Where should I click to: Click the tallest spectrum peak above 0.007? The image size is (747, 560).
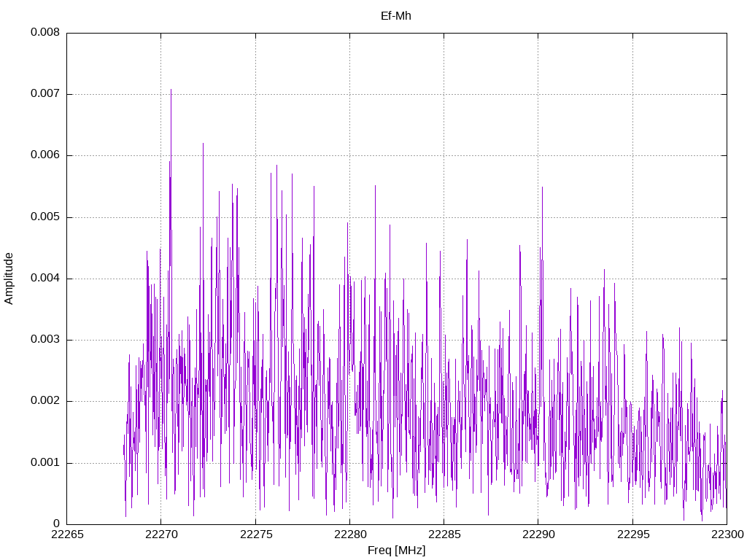pos(171,91)
